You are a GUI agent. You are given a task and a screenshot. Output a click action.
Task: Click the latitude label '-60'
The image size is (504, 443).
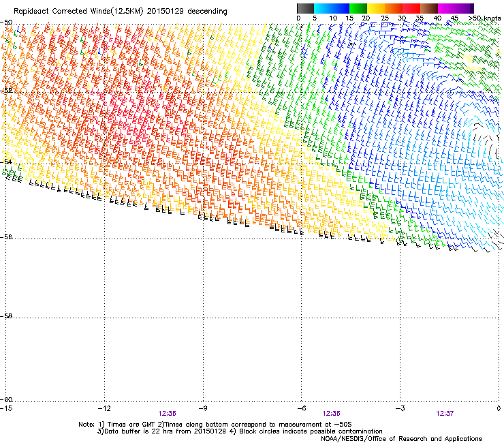[6, 399]
